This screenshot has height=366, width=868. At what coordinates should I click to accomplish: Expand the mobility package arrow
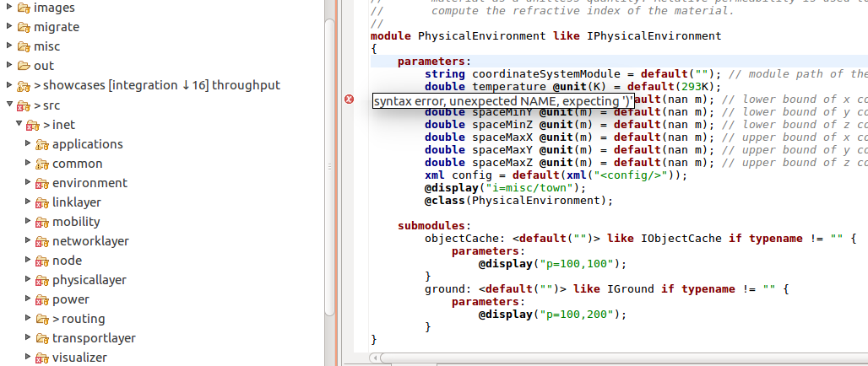[28, 221]
